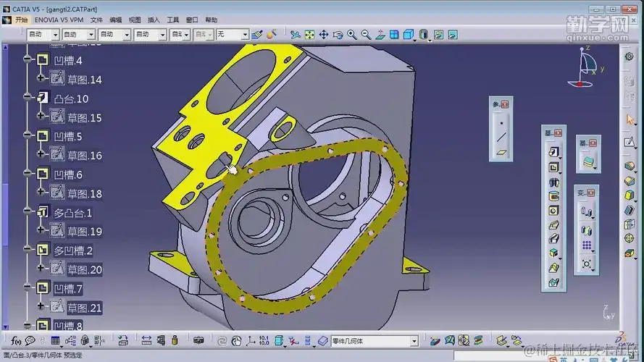The width and height of the screenshot is (644, 362).
Task: Select the Pad tool in 基 toolbar
Action: [553, 152]
